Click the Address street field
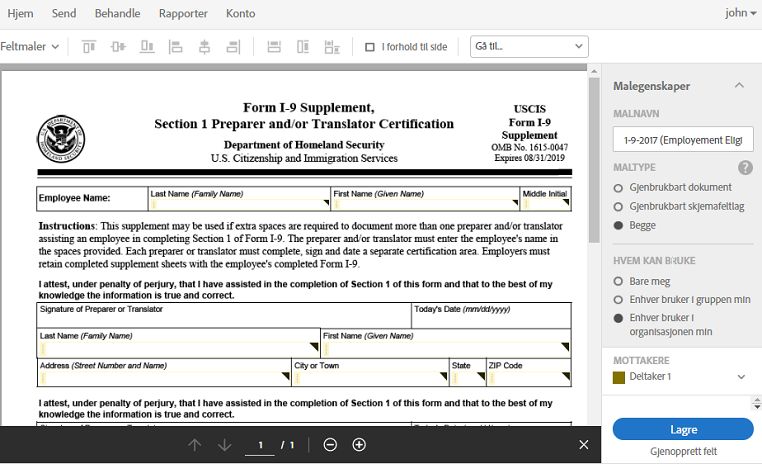The image size is (762, 464). (164, 378)
